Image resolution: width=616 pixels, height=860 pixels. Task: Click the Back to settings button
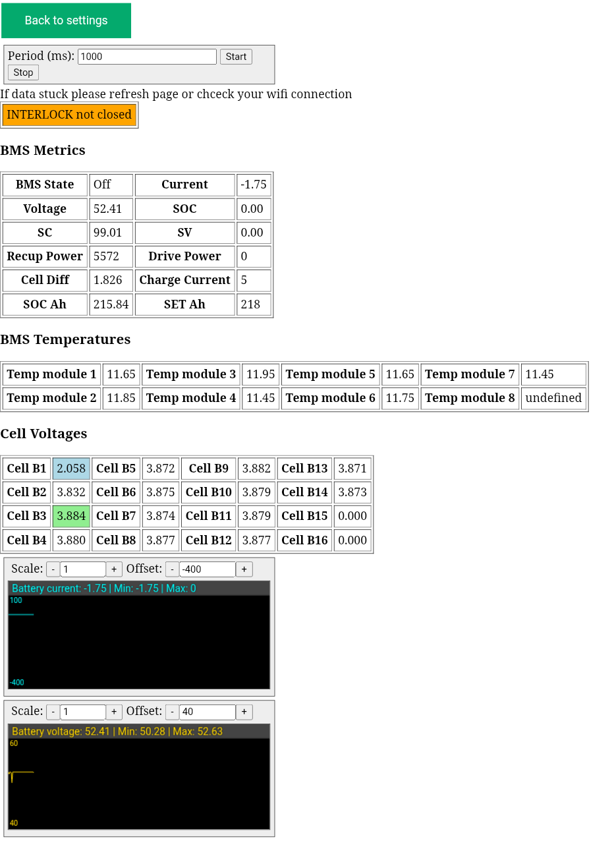pos(66,20)
